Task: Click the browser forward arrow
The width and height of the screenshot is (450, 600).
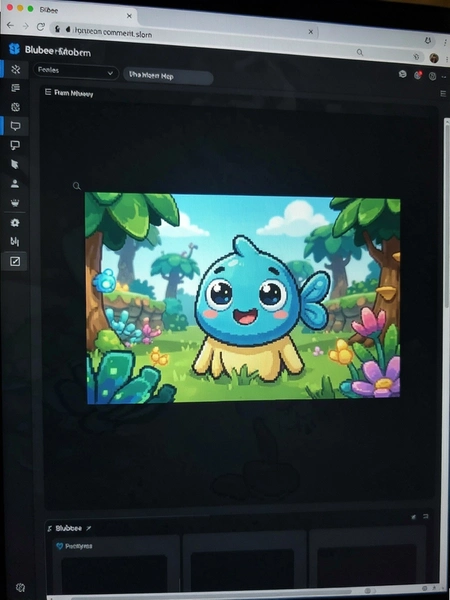Action: 25,26
